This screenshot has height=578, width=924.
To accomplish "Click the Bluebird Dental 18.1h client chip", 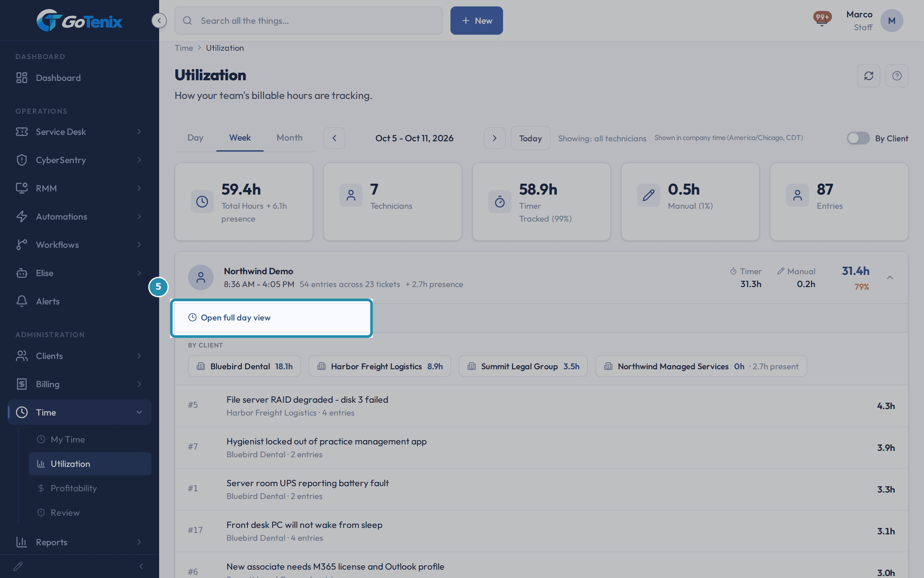I will tap(244, 366).
